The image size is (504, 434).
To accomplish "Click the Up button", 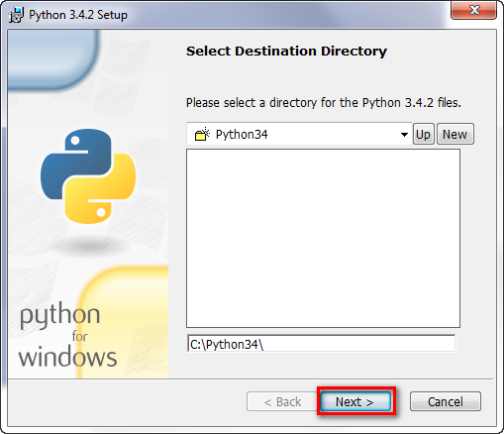I will pos(423,135).
